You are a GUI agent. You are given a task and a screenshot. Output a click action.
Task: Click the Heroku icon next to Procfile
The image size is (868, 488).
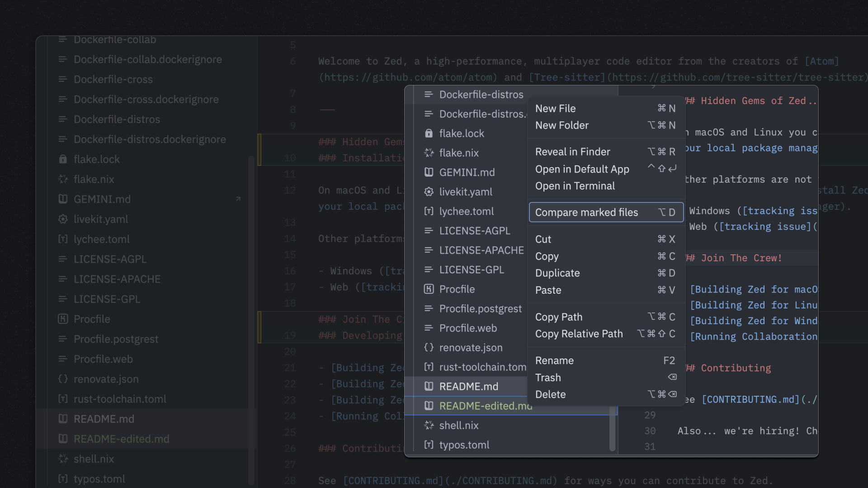[x=63, y=319]
